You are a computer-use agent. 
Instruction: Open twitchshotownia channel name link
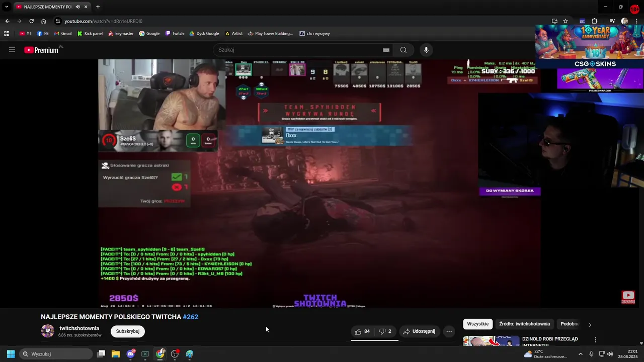79,328
